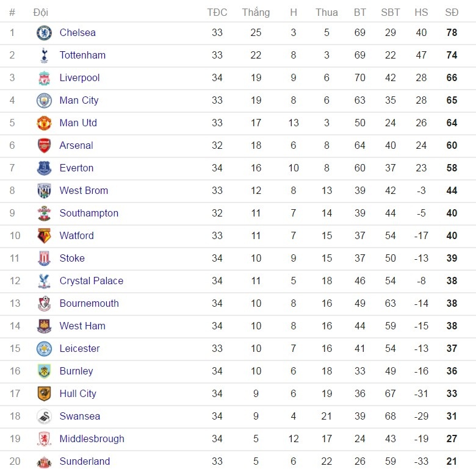This screenshot has width=476, height=469.
Task: Open the Bournemouth team link
Action: [x=89, y=304]
